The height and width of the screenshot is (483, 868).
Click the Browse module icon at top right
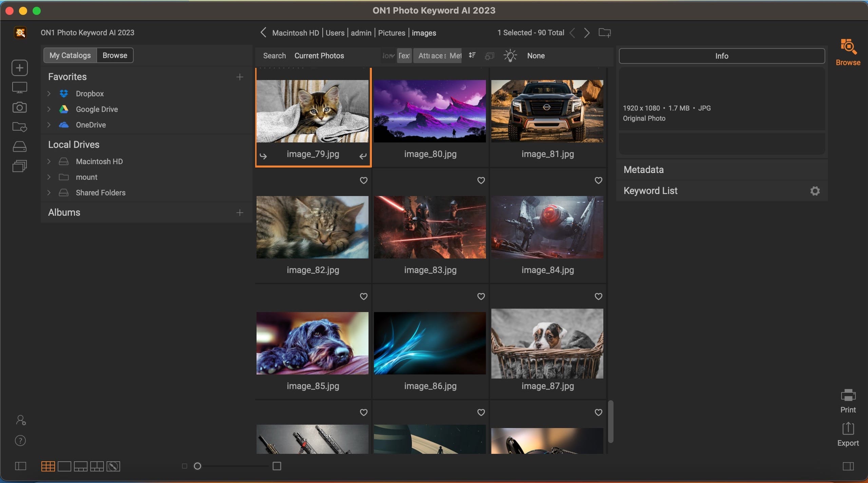(x=848, y=53)
